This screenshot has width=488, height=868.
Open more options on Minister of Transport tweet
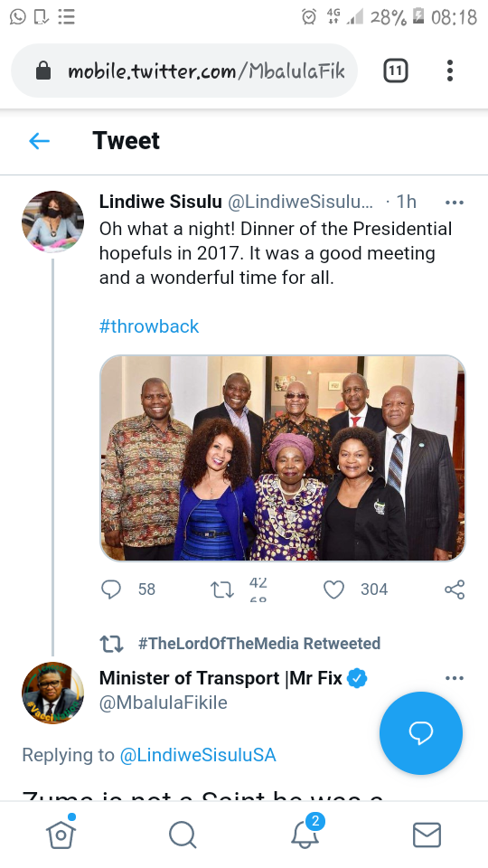click(455, 678)
